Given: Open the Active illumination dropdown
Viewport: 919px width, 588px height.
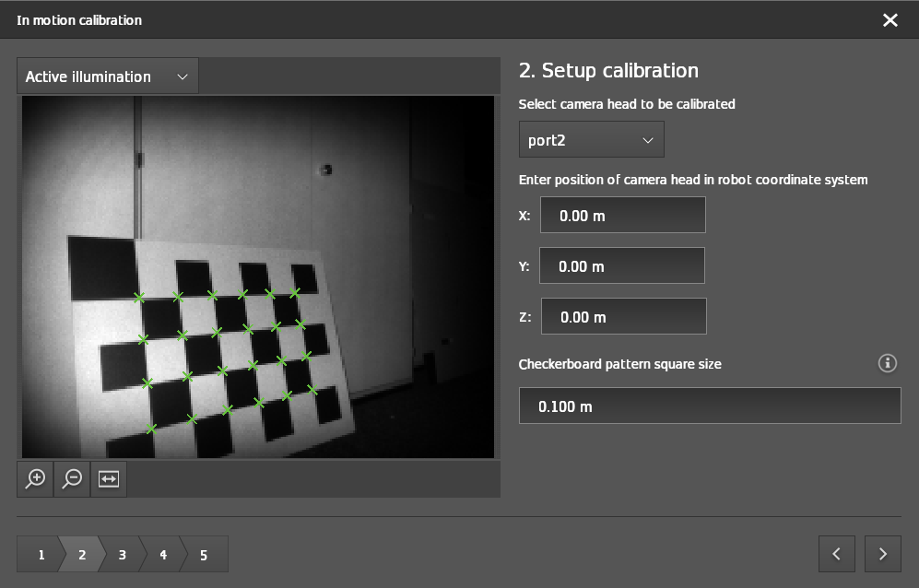Looking at the screenshot, I should (107, 76).
